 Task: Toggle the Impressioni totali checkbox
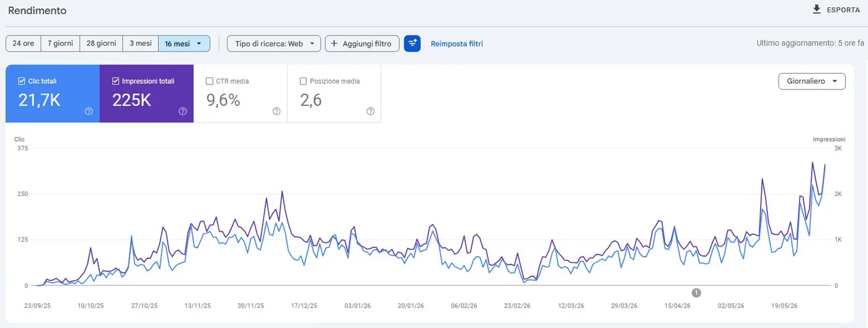116,81
